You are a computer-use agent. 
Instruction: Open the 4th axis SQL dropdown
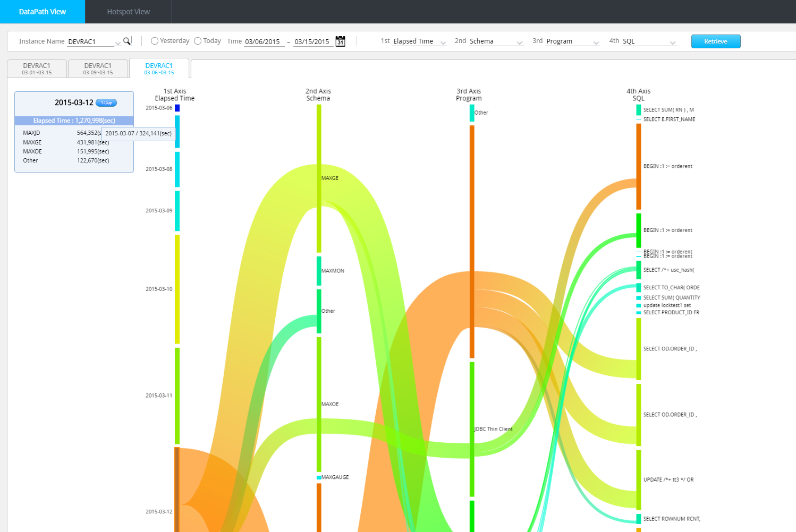[x=649, y=41]
